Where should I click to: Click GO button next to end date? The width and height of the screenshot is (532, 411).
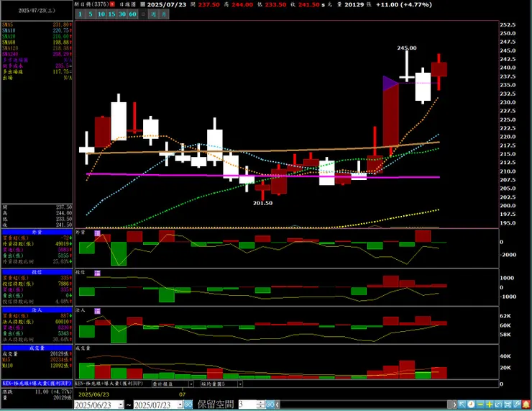(x=188, y=405)
